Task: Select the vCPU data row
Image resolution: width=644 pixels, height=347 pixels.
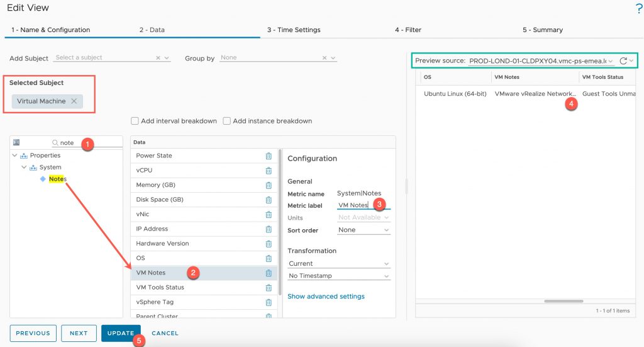Action: [x=204, y=170]
